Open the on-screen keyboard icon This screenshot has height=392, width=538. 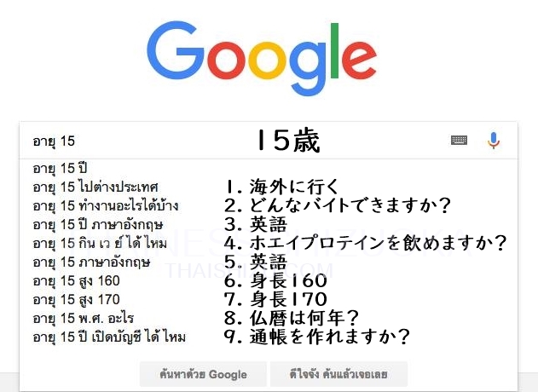pyautogui.click(x=459, y=141)
